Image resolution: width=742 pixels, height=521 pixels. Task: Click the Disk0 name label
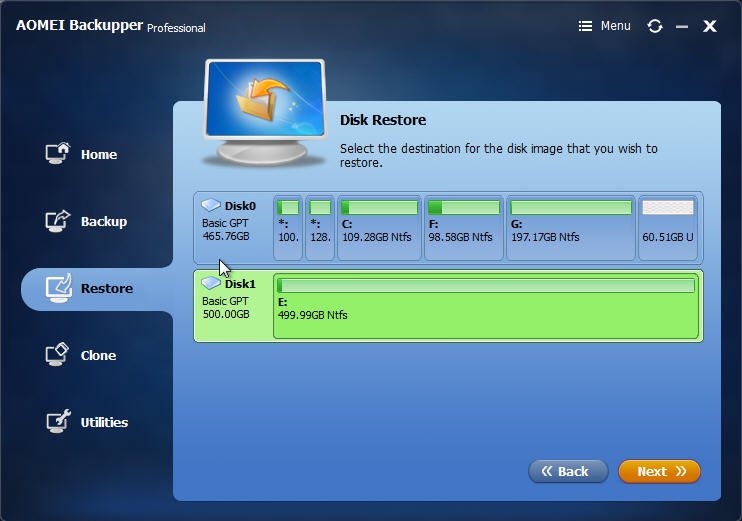pyautogui.click(x=240, y=206)
